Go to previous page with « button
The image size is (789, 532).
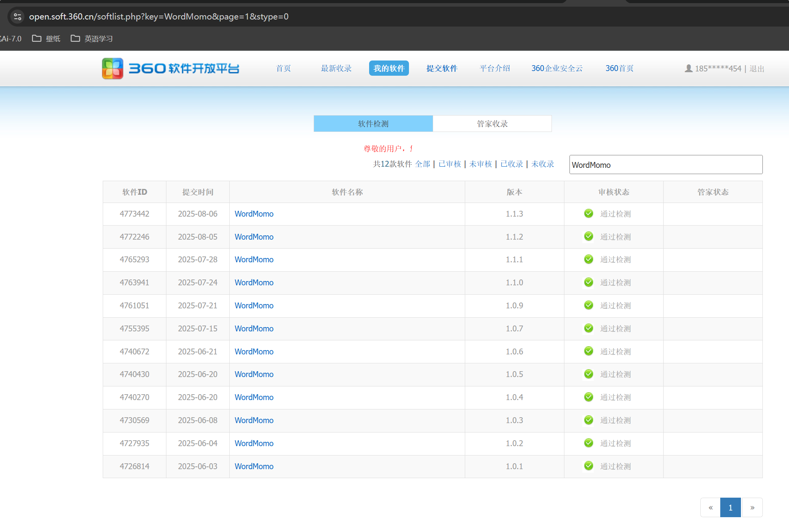coord(710,507)
